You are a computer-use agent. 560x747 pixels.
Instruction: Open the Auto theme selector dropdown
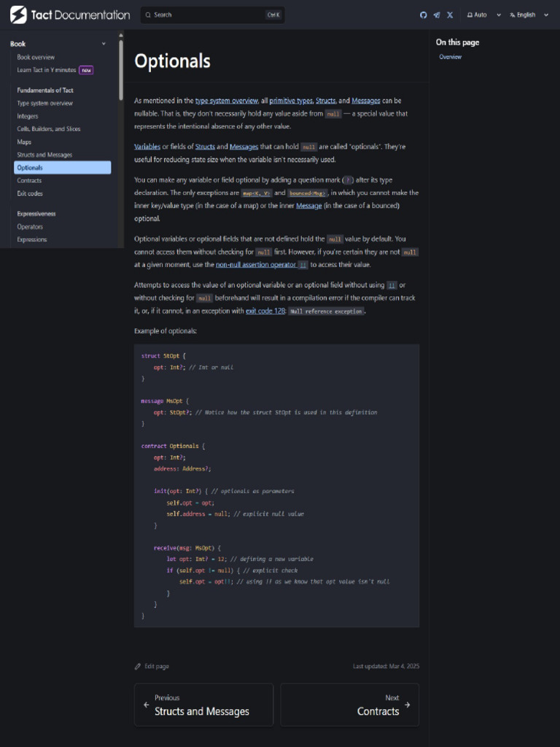click(484, 15)
